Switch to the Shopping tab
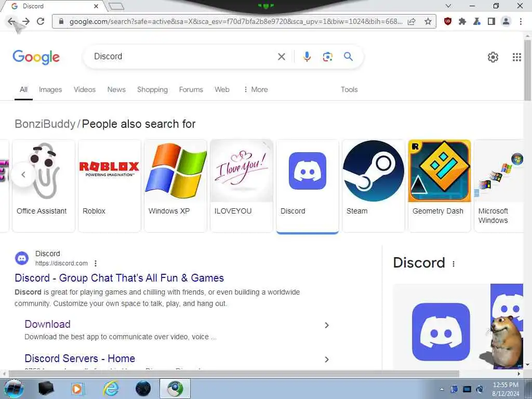The width and height of the screenshot is (532, 399). tap(152, 89)
